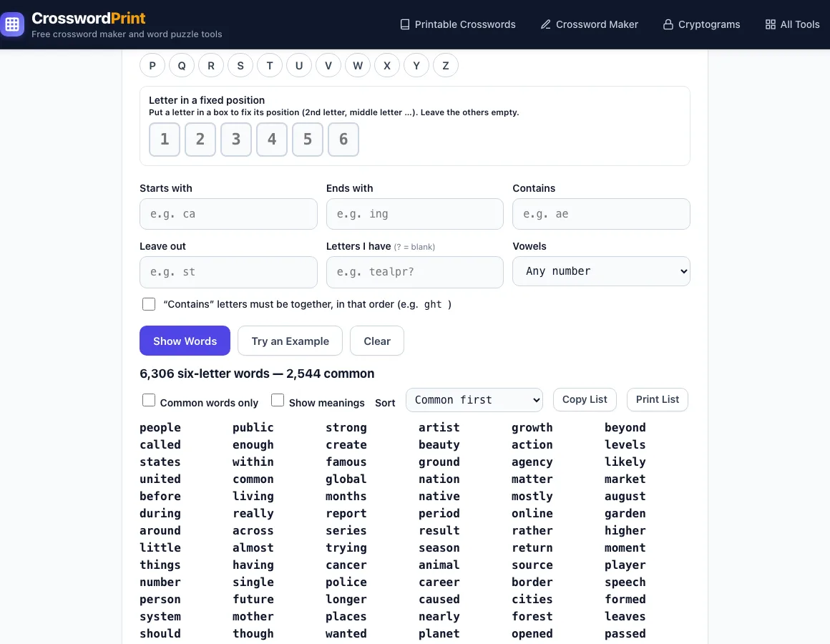Click the Try an Example button

pyautogui.click(x=290, y=341)
